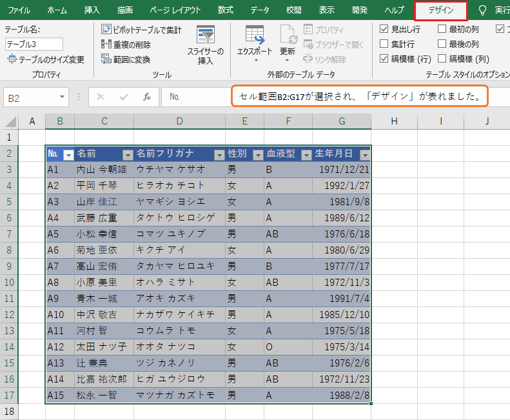The height and width of the screenshot is (420, 510).
Task: Toggle the 縞模様 (行) checkbox
Action: [x=384, y=59]
